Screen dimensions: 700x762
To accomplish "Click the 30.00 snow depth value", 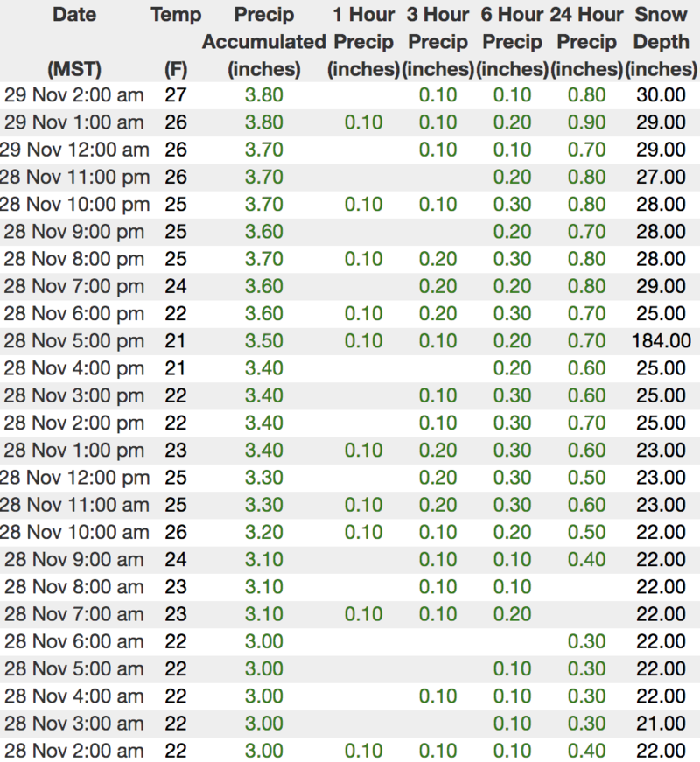I will 661,95.
